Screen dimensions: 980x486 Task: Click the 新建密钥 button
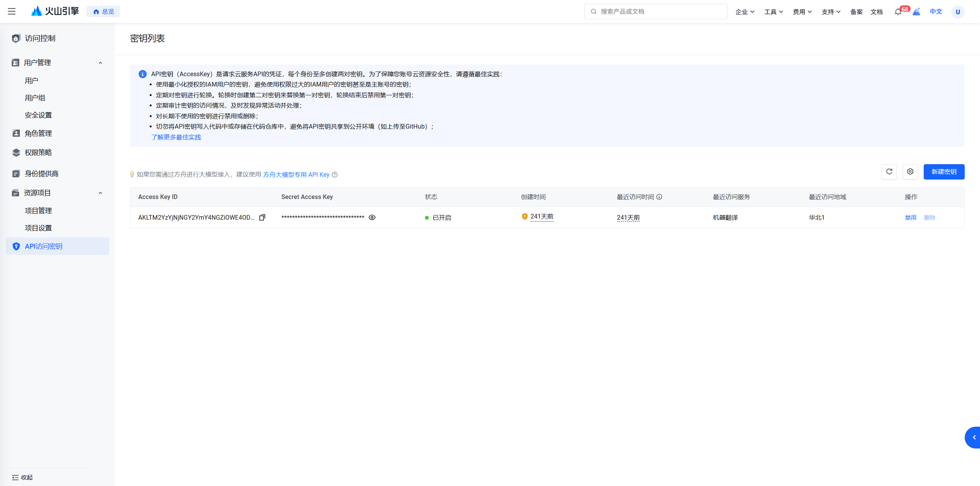click(x=944, y=172)
